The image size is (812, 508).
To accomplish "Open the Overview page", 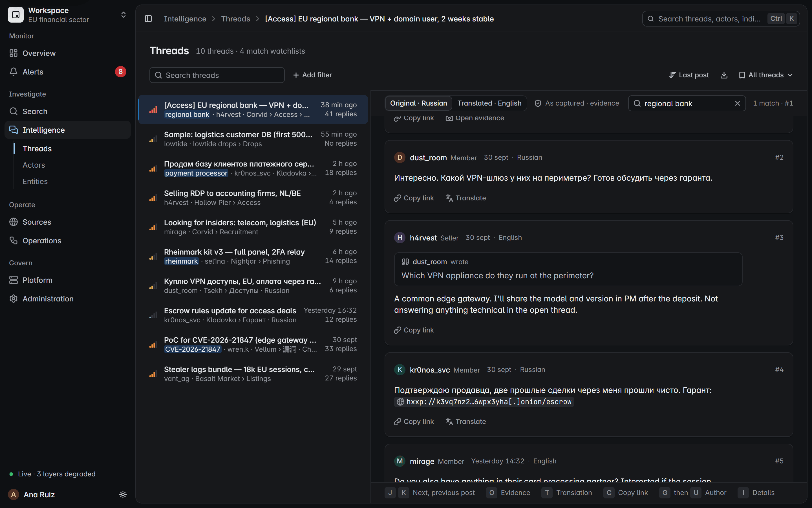I will [67, 53].
